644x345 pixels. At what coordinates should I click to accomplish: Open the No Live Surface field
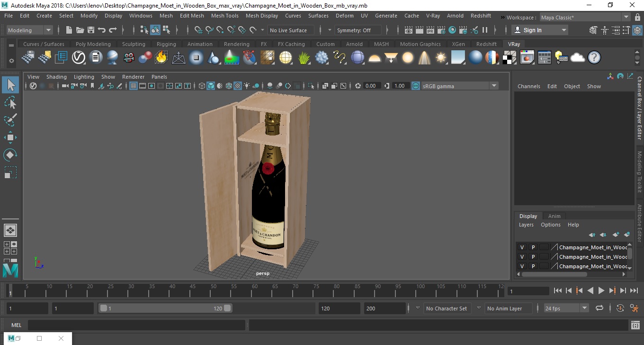(x=291, y=30)
